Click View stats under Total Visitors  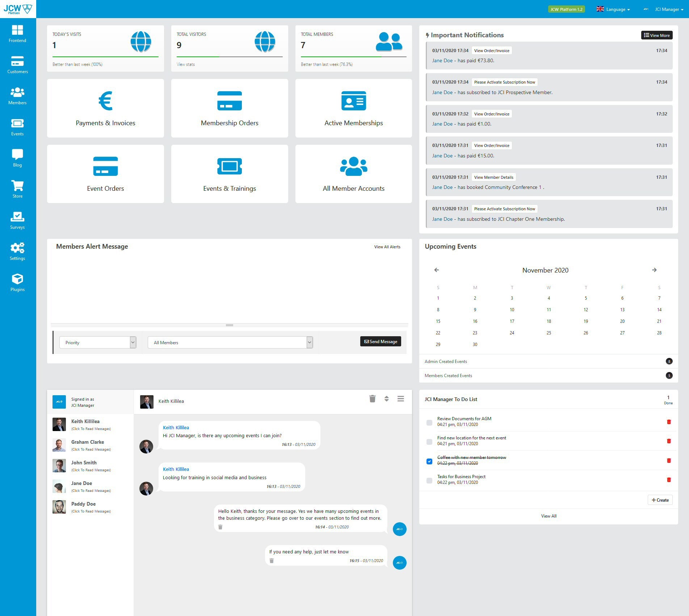click(x=186, y=64)
